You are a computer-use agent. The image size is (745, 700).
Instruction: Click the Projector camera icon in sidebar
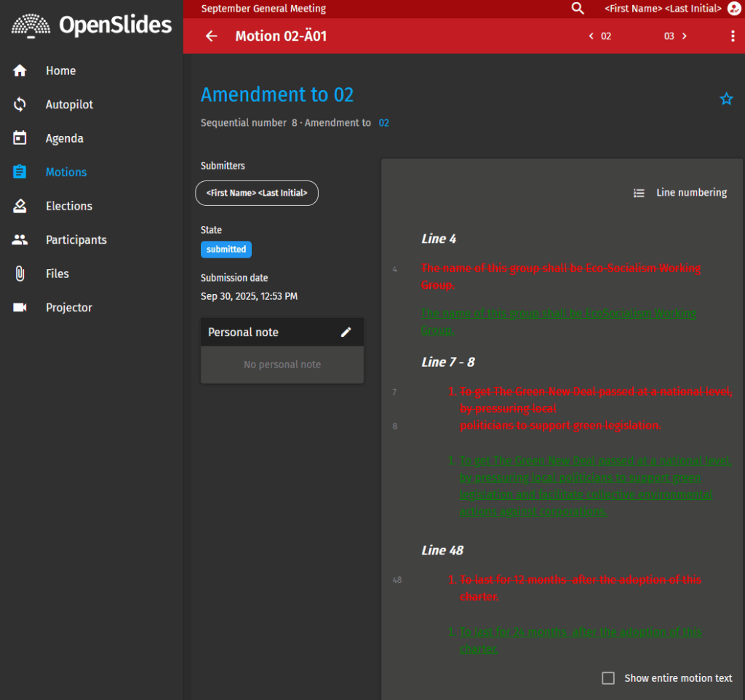tap(20, 308)
